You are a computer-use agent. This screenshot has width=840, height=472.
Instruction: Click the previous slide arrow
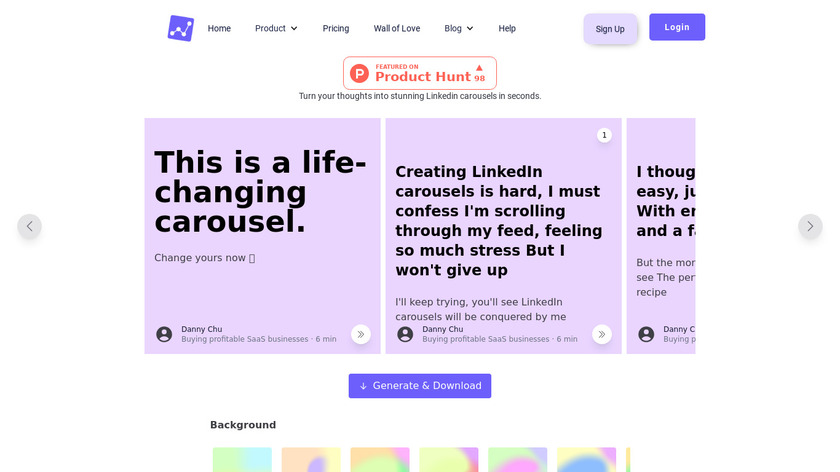29,226
